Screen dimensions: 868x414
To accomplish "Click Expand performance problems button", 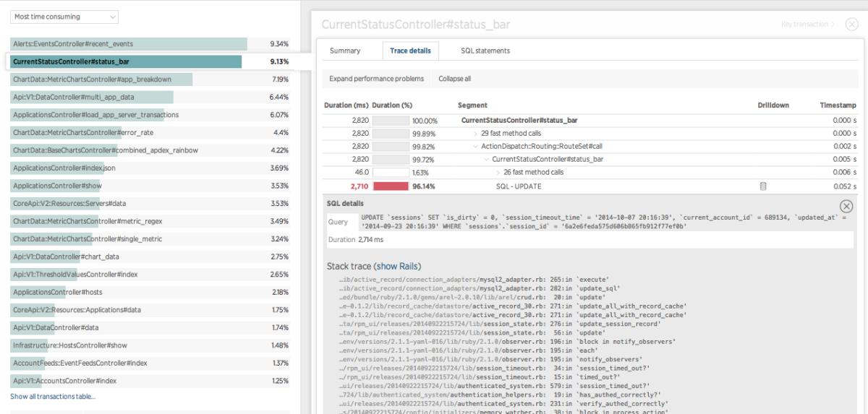I will click(x=376, y=79).
